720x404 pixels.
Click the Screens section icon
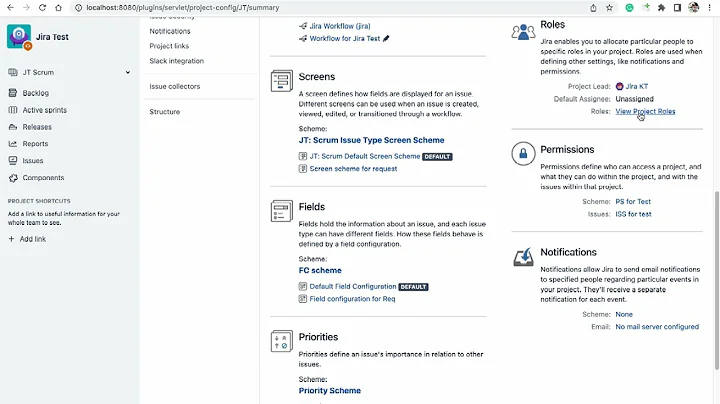(x=281, y=81)
